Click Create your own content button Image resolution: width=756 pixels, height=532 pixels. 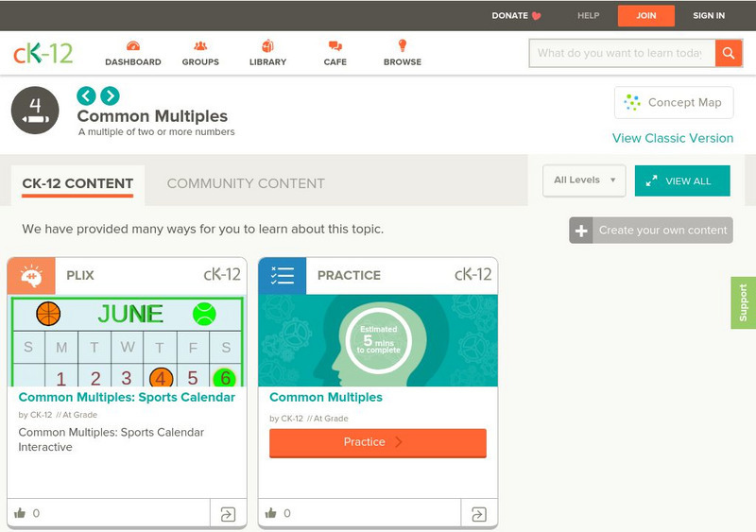click(651, 230)
